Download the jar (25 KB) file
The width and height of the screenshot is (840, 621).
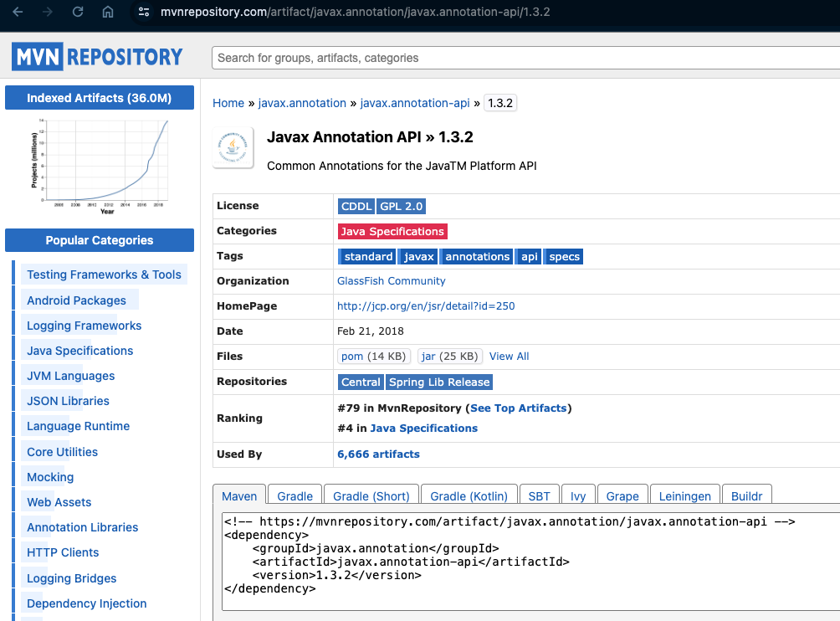pyautogui.click(x=450, y=357)
